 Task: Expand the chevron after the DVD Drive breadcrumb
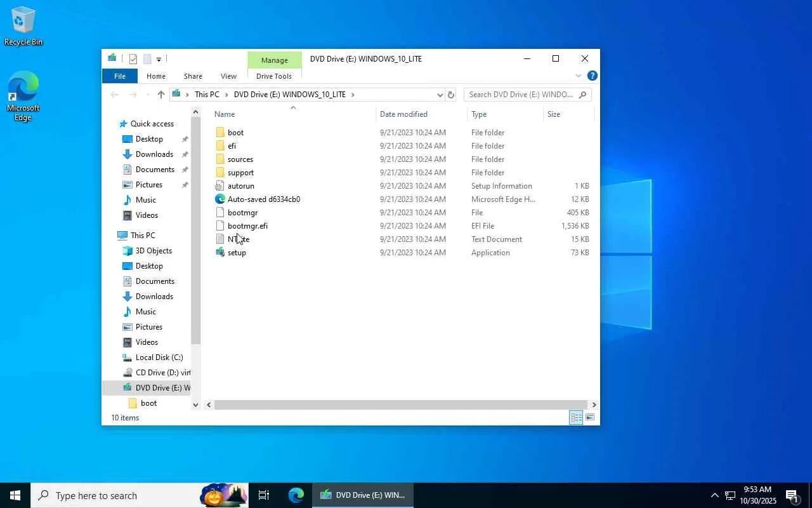click(353, 95)
